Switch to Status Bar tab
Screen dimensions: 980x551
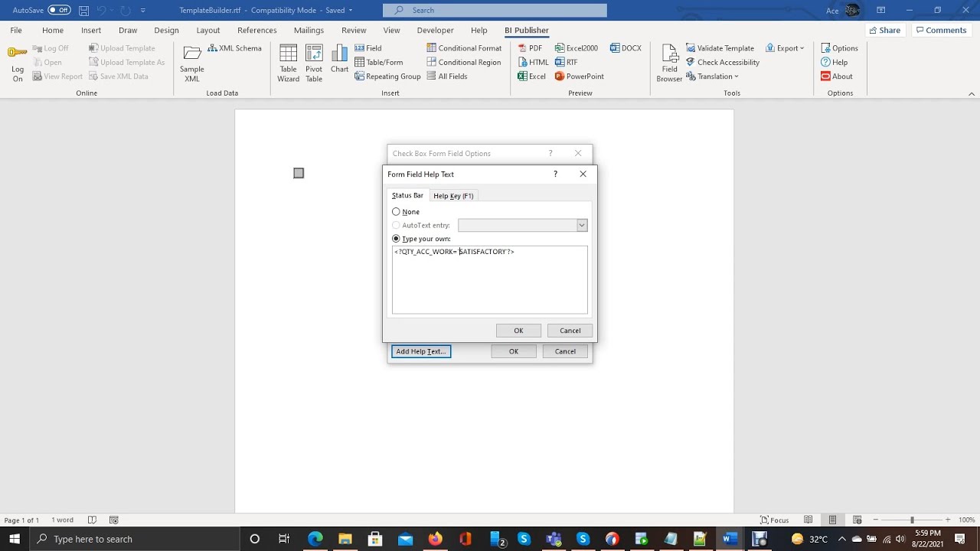[x=407, y=196]
